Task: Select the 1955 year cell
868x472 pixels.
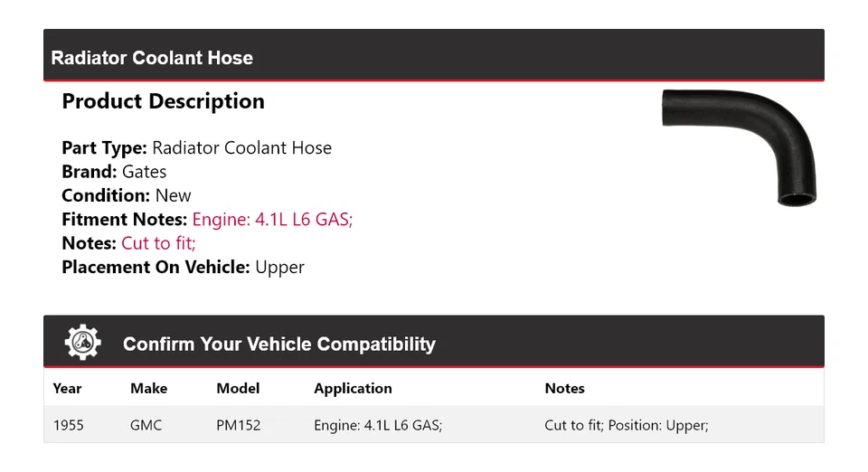Action: pos(69,425)
